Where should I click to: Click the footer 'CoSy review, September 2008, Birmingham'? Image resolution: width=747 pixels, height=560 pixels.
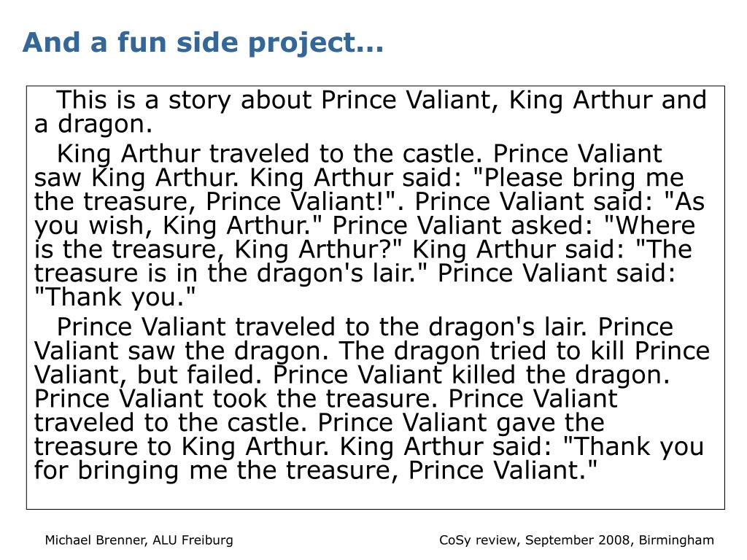pos(576,540)
